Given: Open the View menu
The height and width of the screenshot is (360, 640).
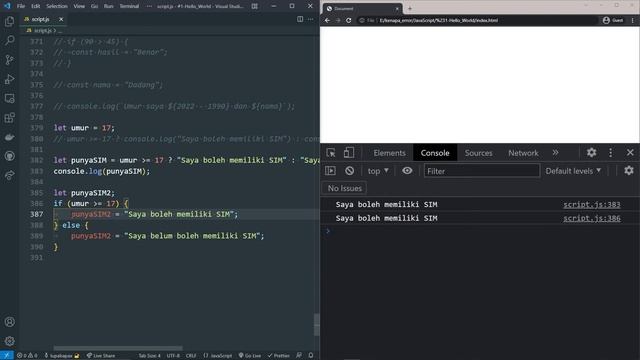Looking at the screenshot, I should pyautogui.click(x=79, y=6).
